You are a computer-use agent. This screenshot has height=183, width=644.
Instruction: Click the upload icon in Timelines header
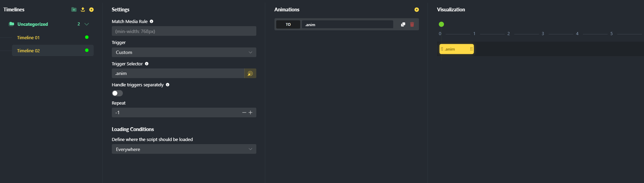click(83, 10)
